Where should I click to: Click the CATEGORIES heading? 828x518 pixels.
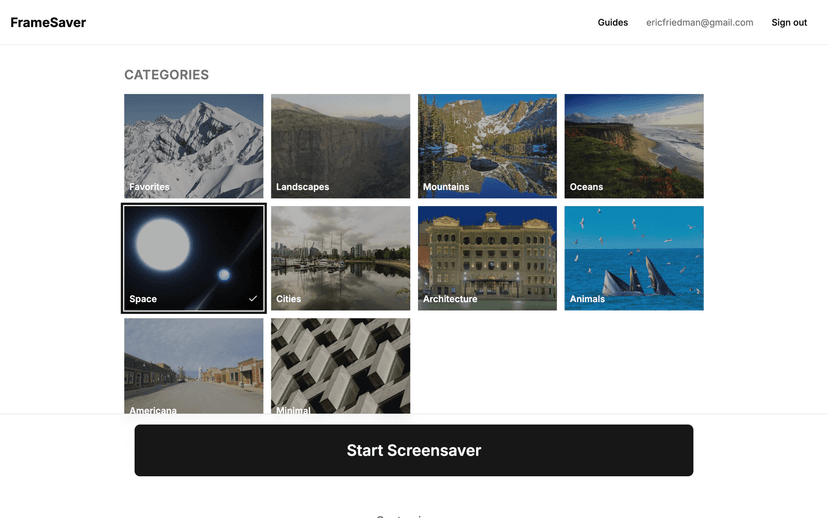[x=166, y=75]
